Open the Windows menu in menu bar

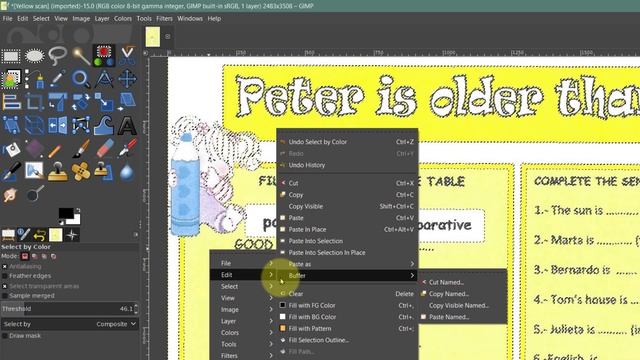(190, 18)
